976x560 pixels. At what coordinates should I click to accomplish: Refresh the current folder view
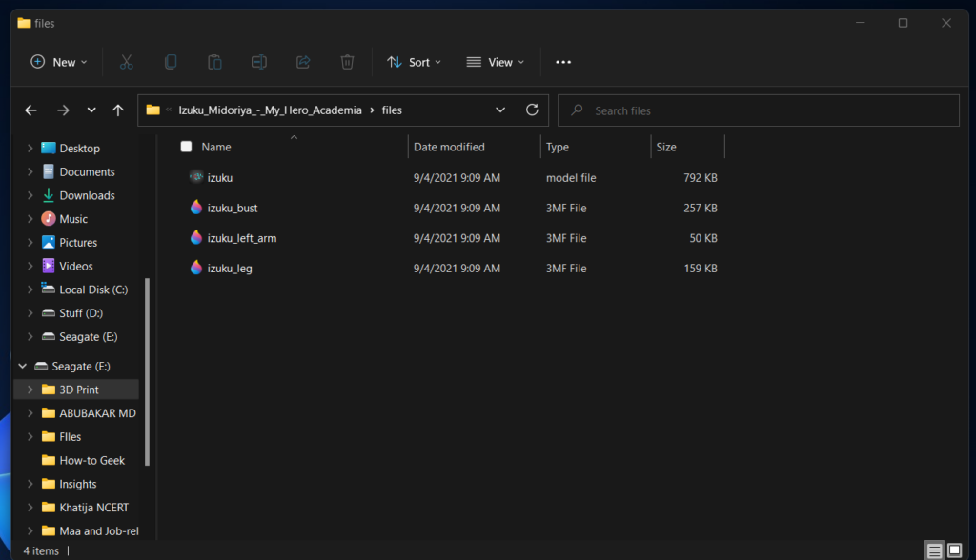pyautogui.click(x=532, y=110)
